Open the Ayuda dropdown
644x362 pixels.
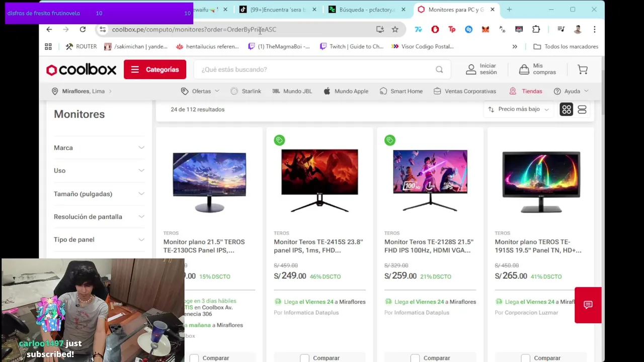[571, 91]
